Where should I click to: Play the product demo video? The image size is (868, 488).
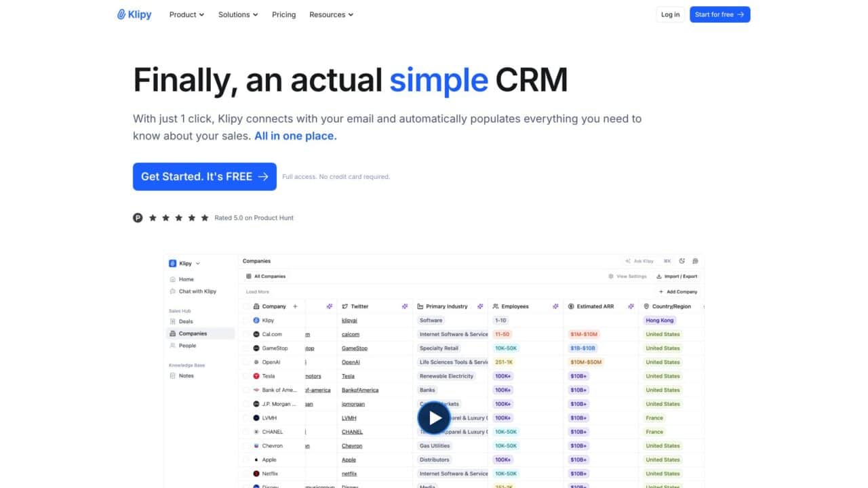pyautogui.click(x=434, y=418)
